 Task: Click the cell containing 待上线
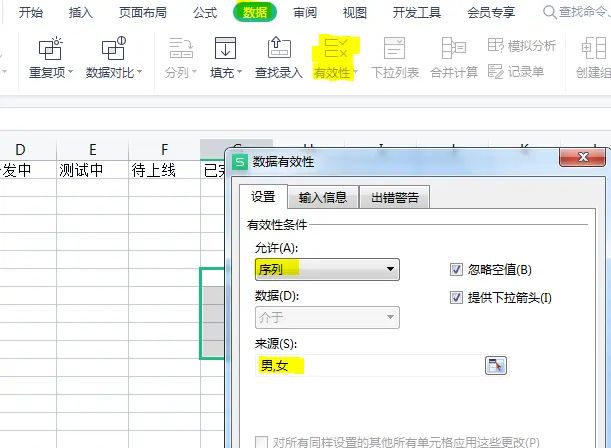164,170
